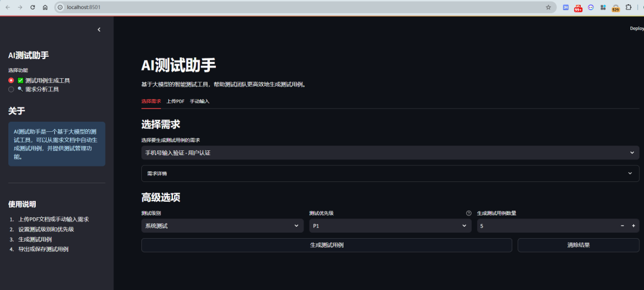644x290 pixels.
Task: Open the Deploy menu
Action: point(637,28)
